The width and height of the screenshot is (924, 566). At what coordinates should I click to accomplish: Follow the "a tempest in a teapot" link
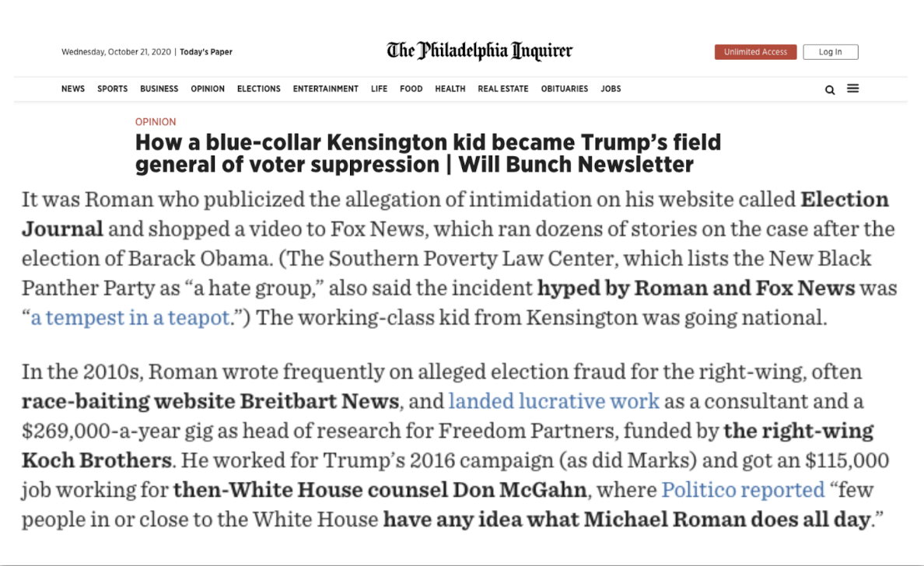point(130,318)
